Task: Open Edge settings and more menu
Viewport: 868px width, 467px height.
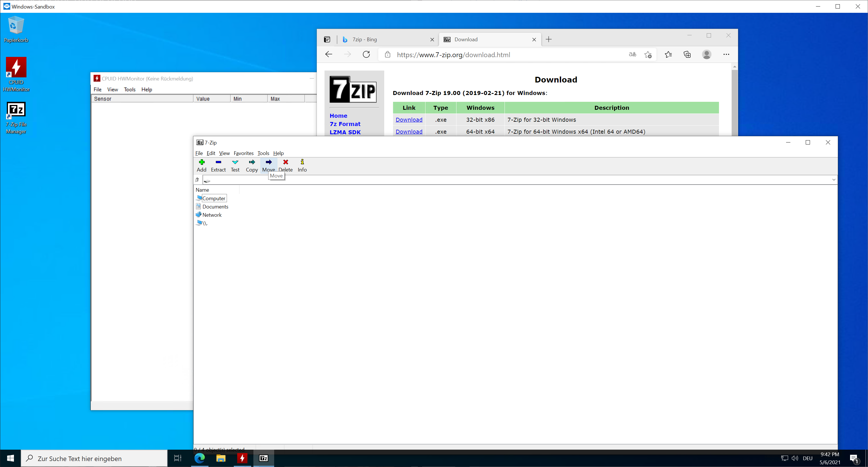Action: 726,55
